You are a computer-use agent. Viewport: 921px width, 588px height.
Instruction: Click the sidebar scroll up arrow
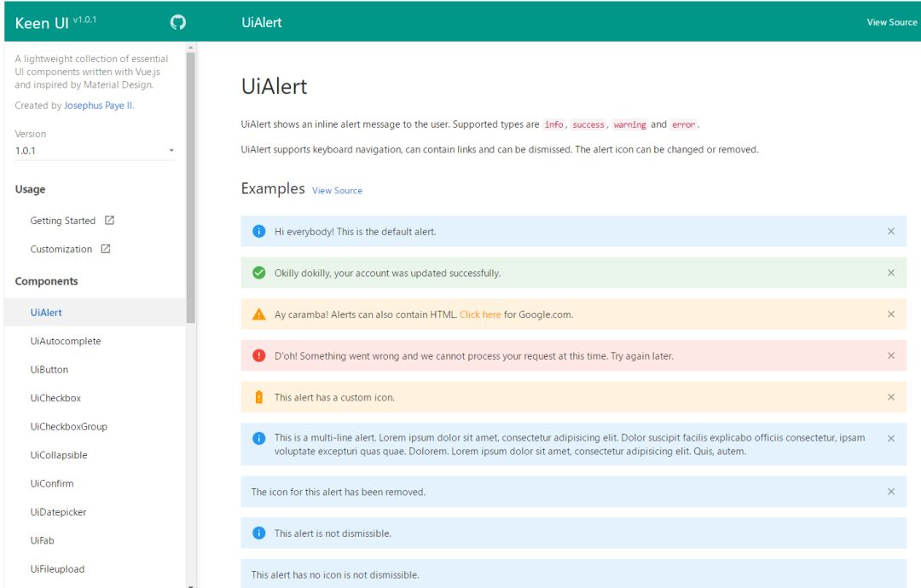click(x=190, y=47)
